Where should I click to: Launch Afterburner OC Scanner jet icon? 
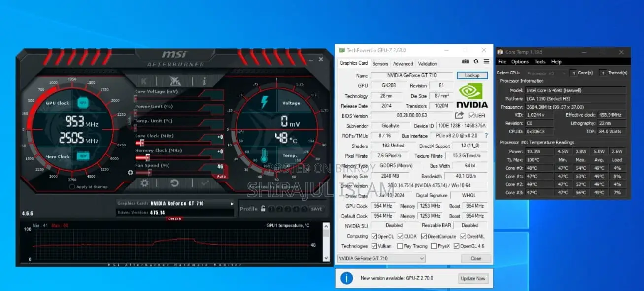(x=174, y=81)
